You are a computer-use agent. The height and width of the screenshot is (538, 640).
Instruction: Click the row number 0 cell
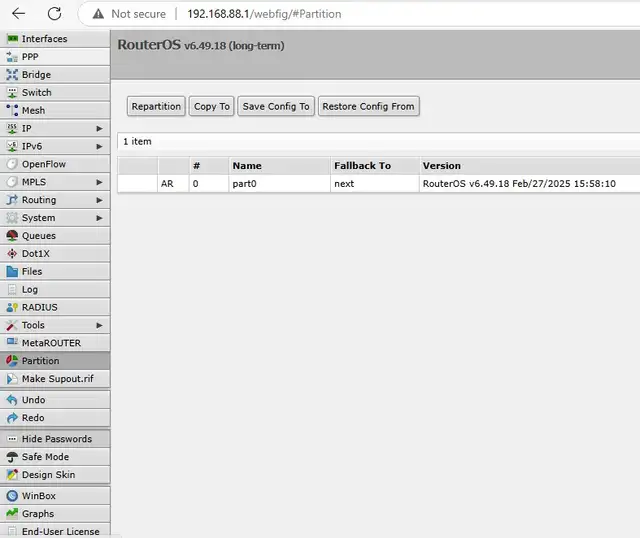(209, 184)
